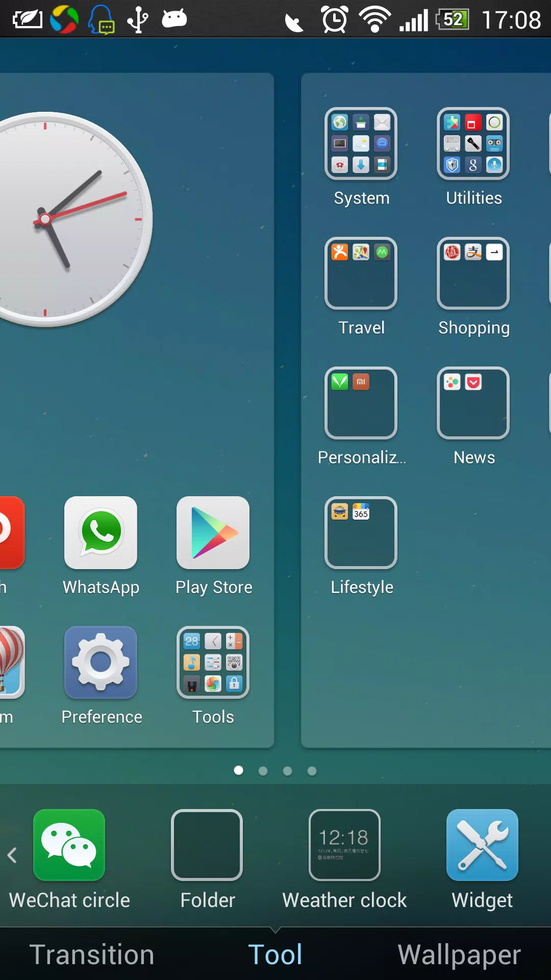Add a new Folder from tools

207,845
